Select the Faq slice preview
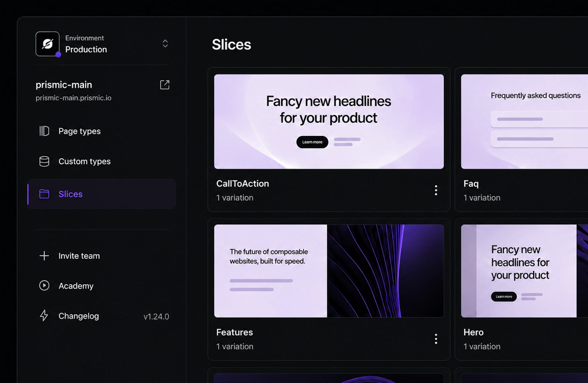Image resolution: width=588 pixels, height=383 pixels. click(524, 122)
